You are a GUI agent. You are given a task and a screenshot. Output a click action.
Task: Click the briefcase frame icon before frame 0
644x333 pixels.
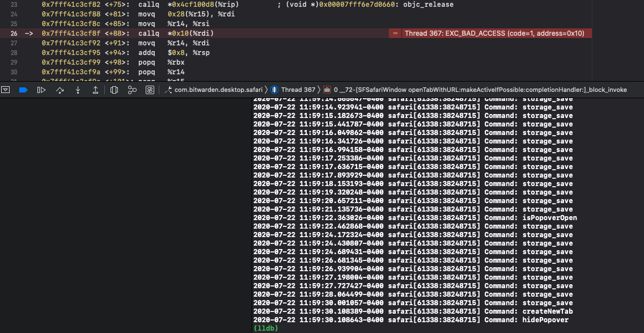327,90
